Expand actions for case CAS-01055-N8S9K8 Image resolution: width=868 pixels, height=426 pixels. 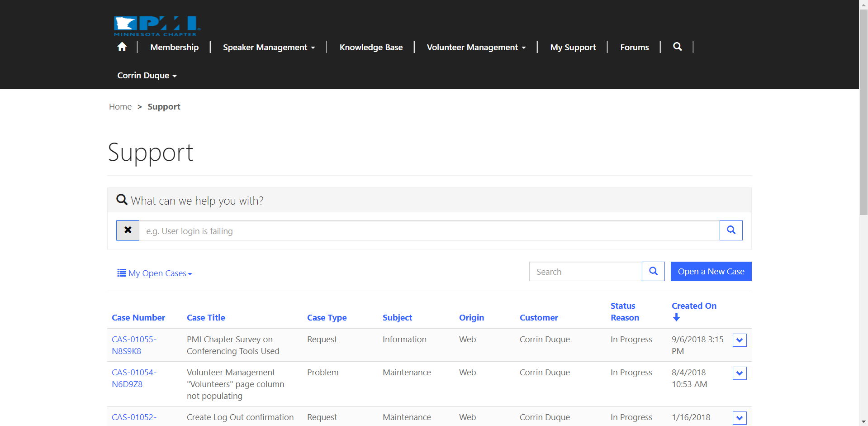[x=739, y=340]
